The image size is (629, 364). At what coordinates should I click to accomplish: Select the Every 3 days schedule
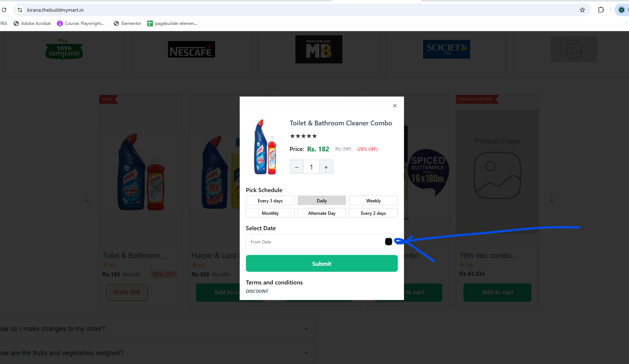point(270,201)
